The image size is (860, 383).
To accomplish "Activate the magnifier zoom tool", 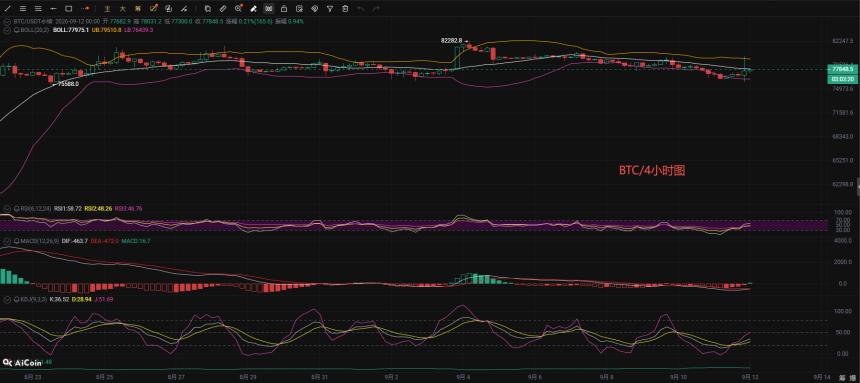I will (238, 9).
